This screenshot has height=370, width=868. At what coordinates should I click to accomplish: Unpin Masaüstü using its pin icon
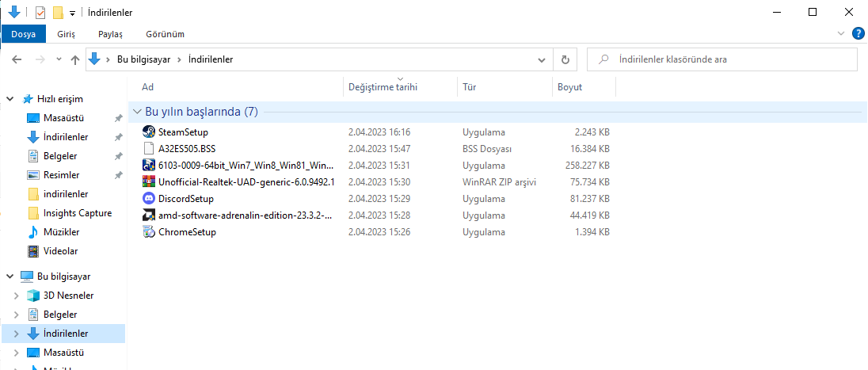tap(118, 119)
